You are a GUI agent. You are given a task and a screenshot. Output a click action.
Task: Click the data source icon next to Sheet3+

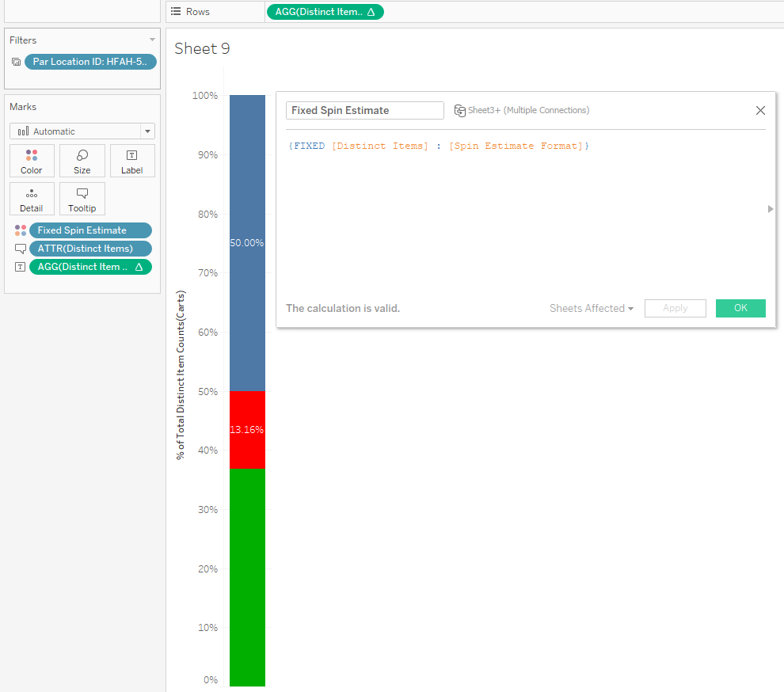pos(459,111)
